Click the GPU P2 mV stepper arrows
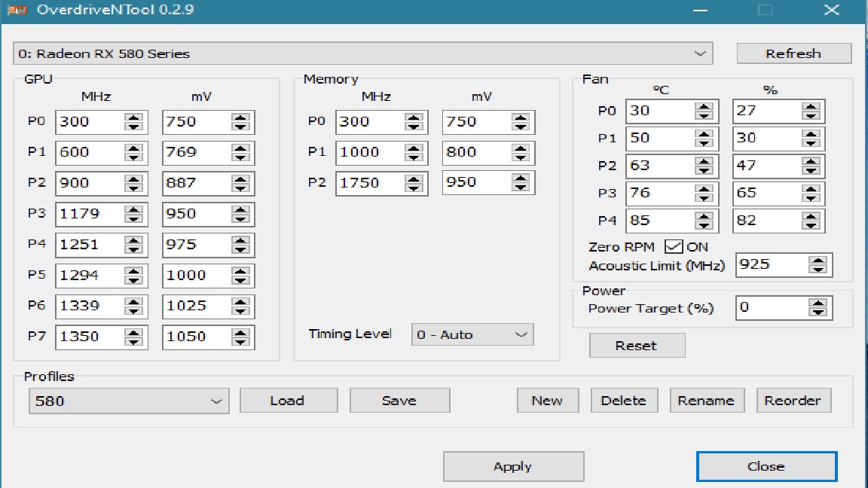Viewport: 868px width, 488px height. (240, 183)
